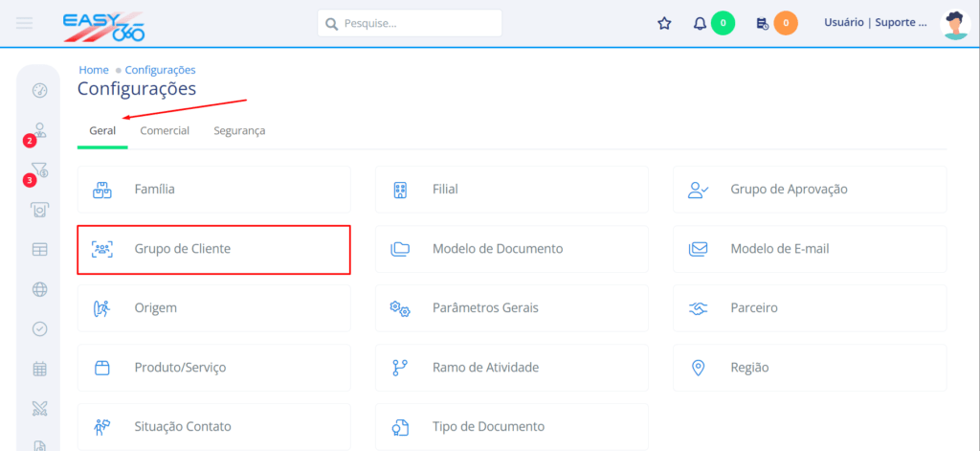Image resolution: width=980 pixels, height=451 pixels.
Task: Click the sidebar check circle icon
Action: coord(40,329)
